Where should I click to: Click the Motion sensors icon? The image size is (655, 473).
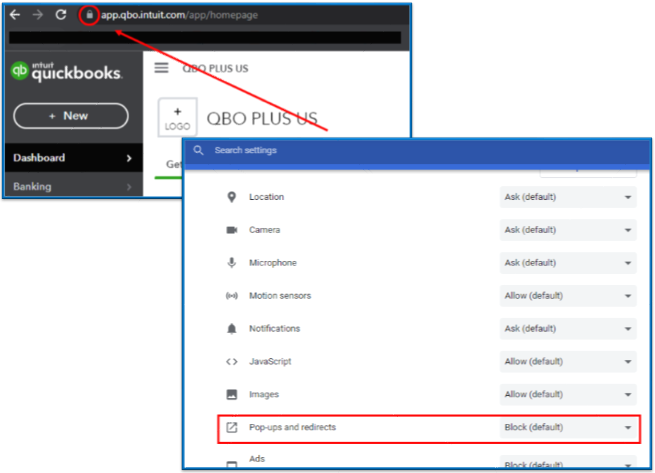[x=231, y=295]
